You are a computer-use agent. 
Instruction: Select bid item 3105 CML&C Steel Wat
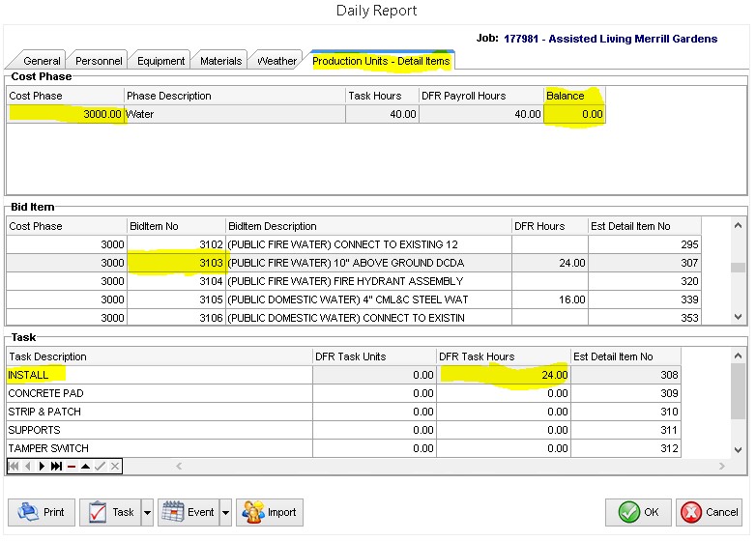click(x=354, y=299)
